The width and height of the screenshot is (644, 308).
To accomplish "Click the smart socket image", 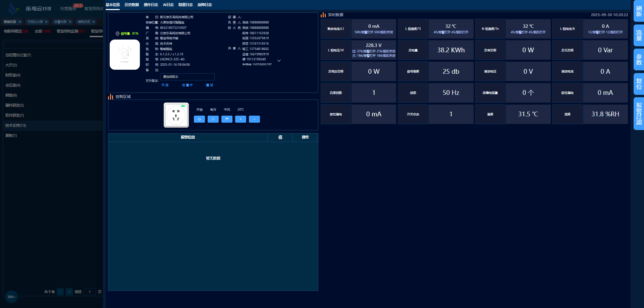I will pyautogui.click(x=176, y=115).
